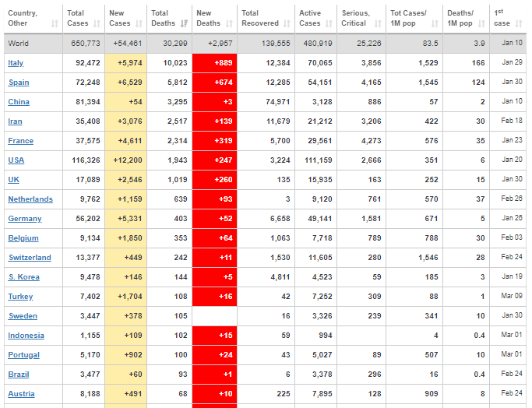Open the Switzerland country link
This screenshot has height=408, width=532.
(x=30, y=258)
